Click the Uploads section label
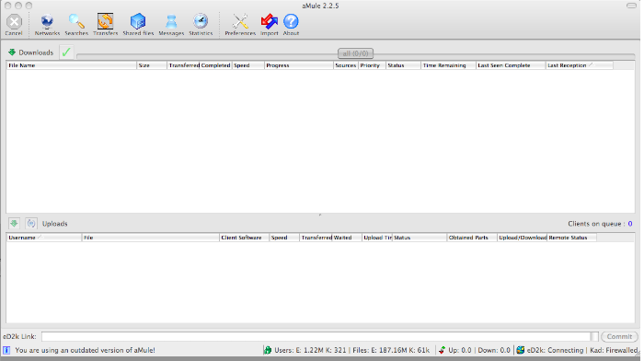This screenshot has width=644, height=361. pos(54,224)
